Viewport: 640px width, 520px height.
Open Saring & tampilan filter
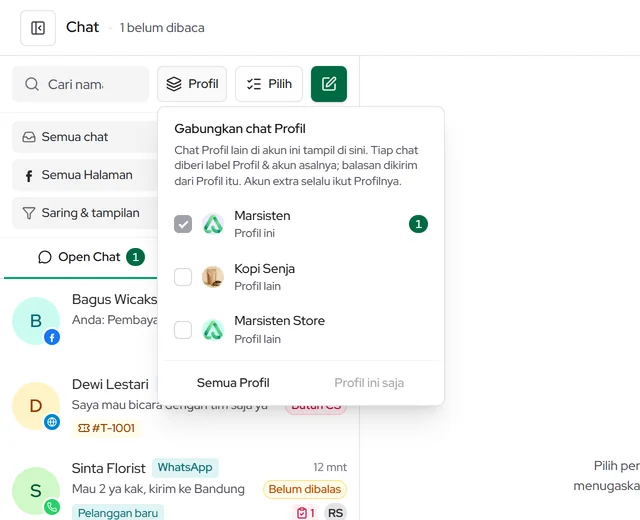(x=85, y=213)
